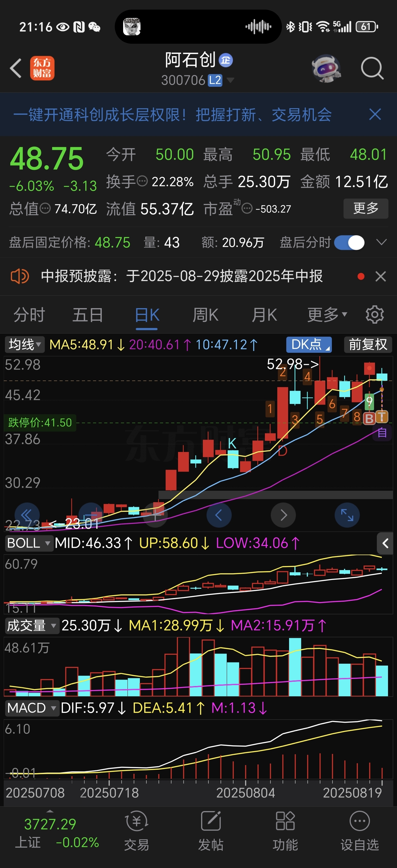The width and height of the screenshot is (397, 868).
Task: Open the 成交量 indicator dropdown
Action: click(32, 625)
